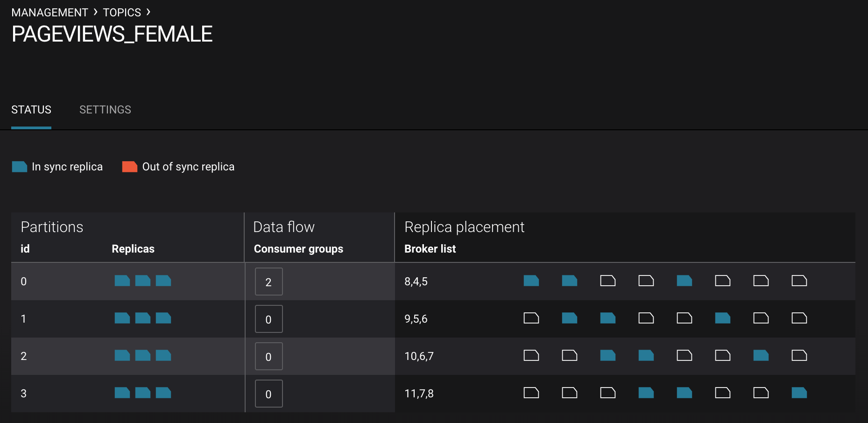This screenshot has height=423, width=868.
Task: Click the In sync replica legend label
Action: pos(67,167)
